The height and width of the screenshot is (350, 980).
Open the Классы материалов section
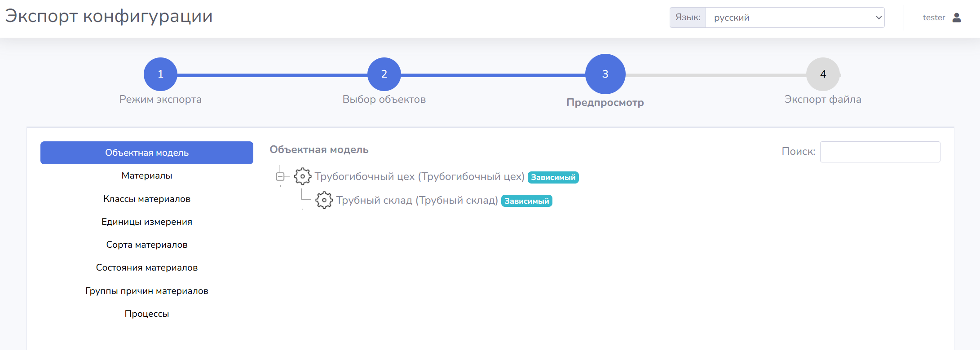click(x=147, y=199)
